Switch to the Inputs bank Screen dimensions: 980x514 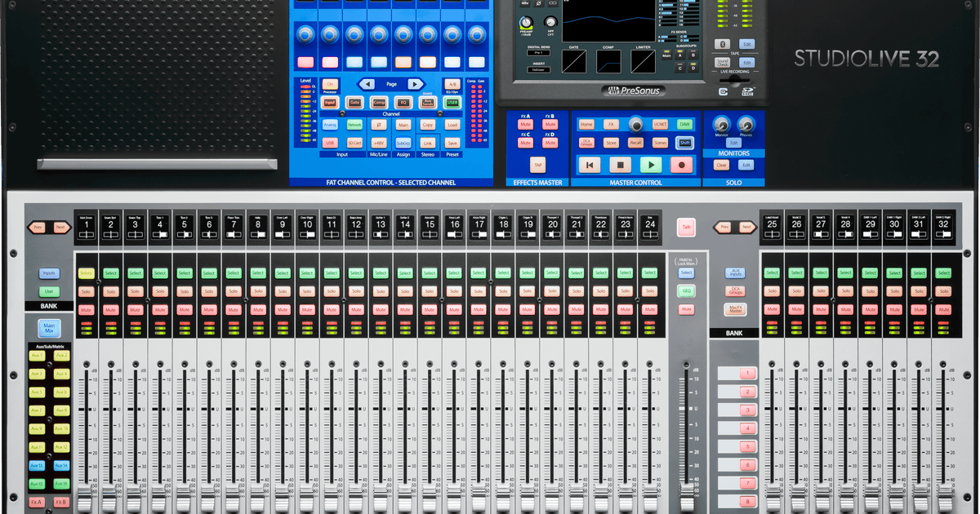pyautogui.click(x=49, y=273)
